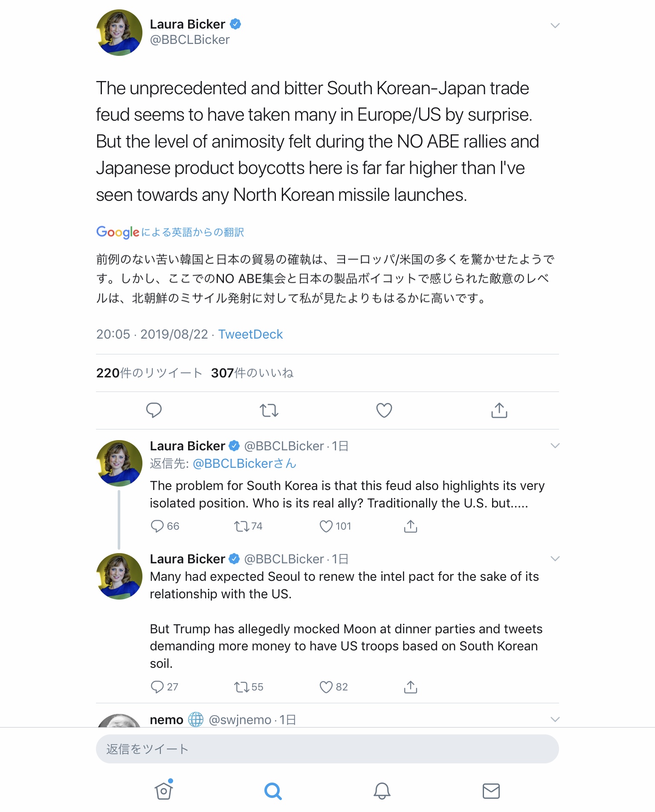The image size is (655, 812).
Task: Go to the Home tab
Action: (164, 791)
